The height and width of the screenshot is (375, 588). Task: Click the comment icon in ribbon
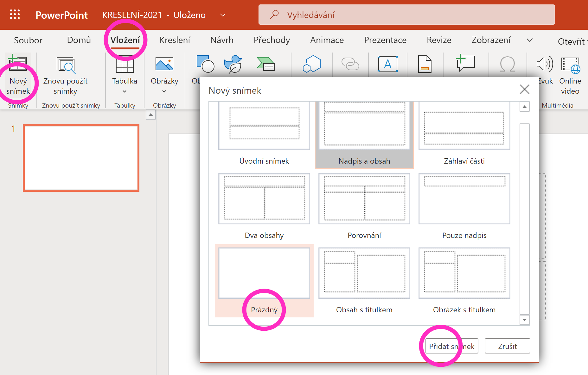click(x=465, y=63)
